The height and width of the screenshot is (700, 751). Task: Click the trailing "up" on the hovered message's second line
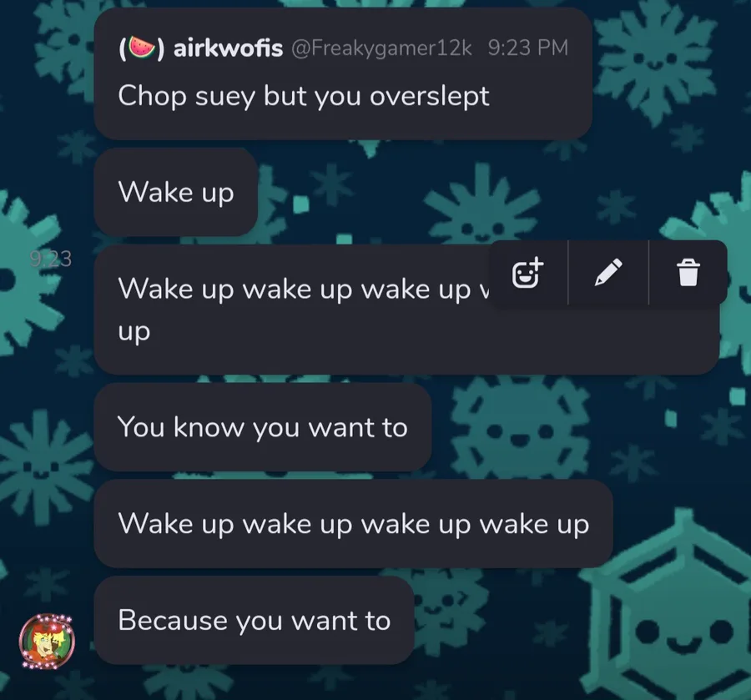pyautogui.click(x=134, y=332)
